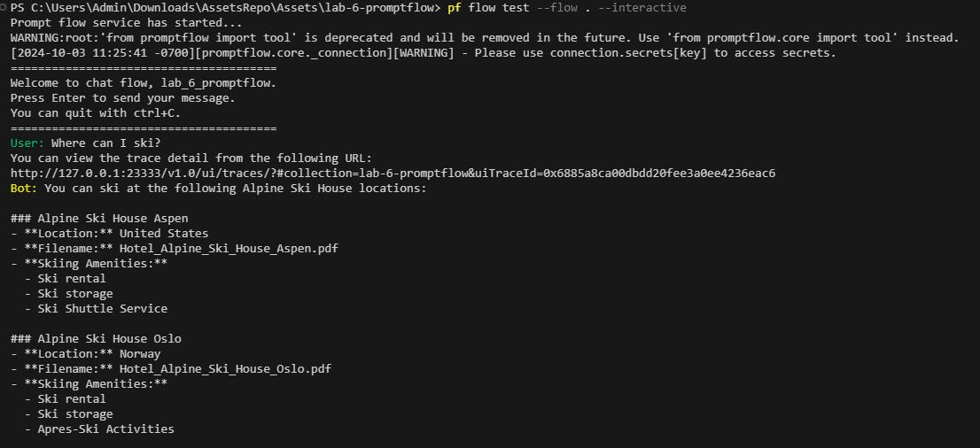Screen dimensions: 980x448
Task: Click the green 'User:' label
Action: [27, 143]
